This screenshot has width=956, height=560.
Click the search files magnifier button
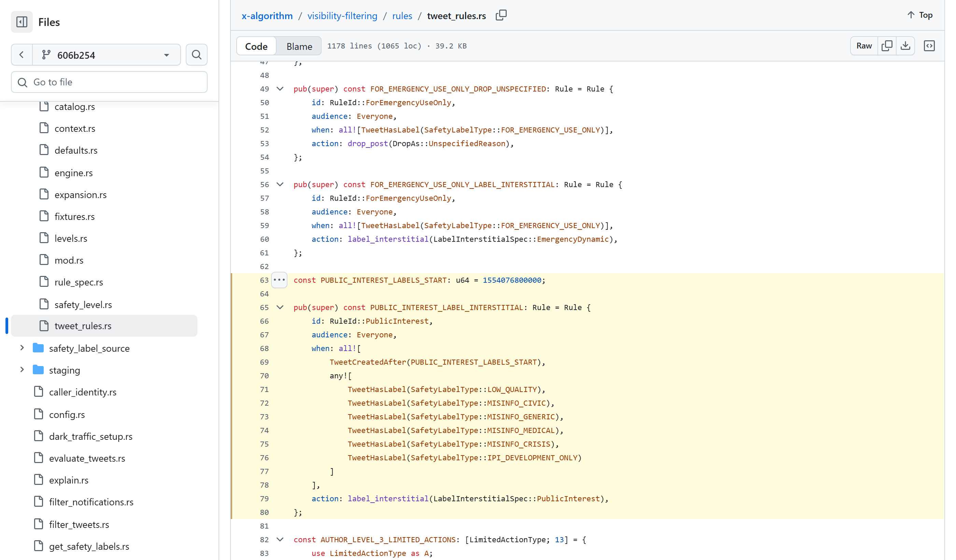[x=197, y=55]
